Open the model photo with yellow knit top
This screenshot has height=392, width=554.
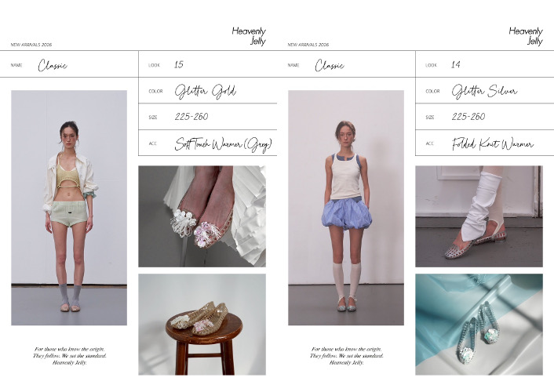click(x=69, y=208)
